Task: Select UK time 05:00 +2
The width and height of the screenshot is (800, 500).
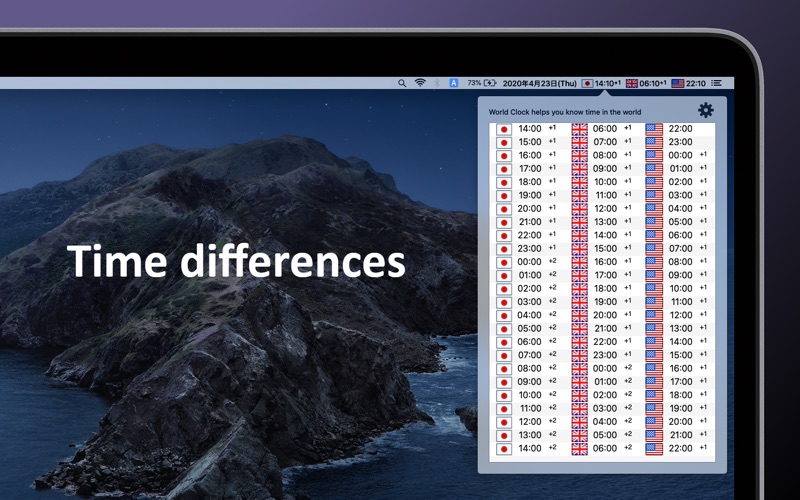Action: click(x=605, y=435)
